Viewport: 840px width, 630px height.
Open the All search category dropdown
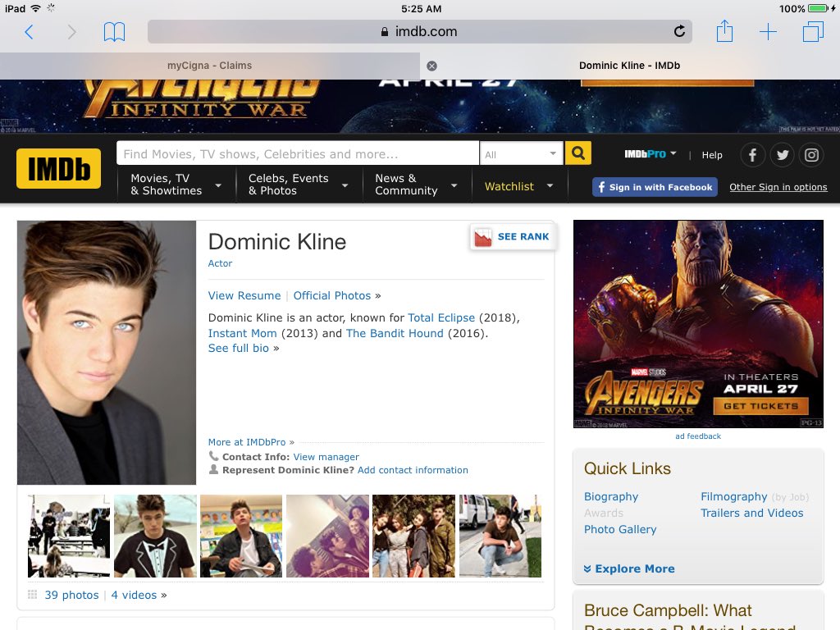point(521,153)
